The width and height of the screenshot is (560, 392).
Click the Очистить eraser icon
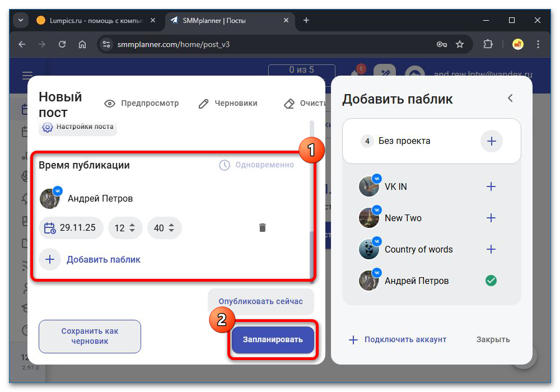(289, 104)
